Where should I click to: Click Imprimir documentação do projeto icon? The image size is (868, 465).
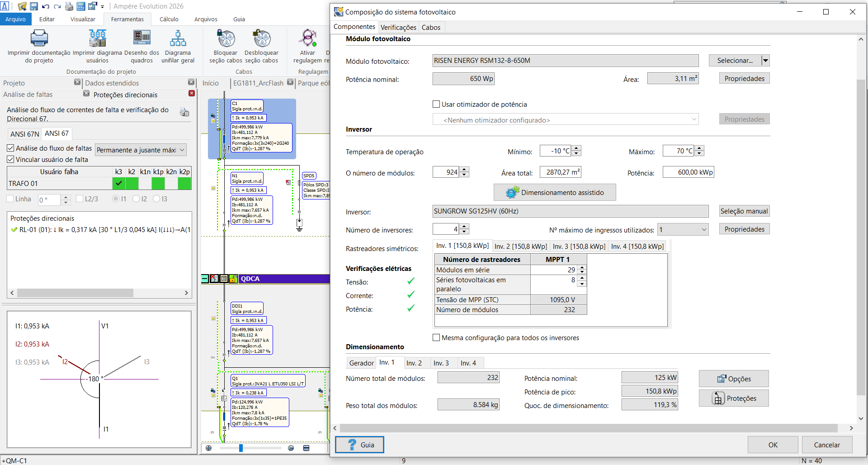(x=39, y=38)
